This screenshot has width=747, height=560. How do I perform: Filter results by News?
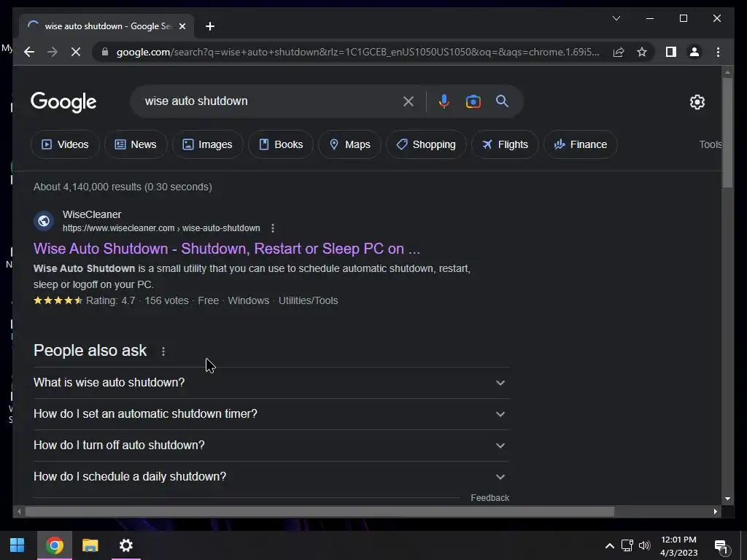pyautogui.click(x=136, y=144)
